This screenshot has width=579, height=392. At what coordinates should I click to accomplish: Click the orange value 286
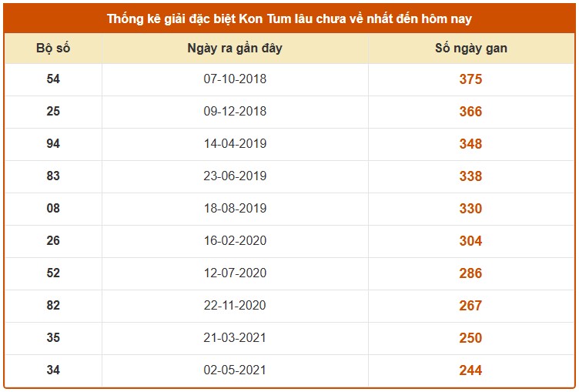[470, 273]
